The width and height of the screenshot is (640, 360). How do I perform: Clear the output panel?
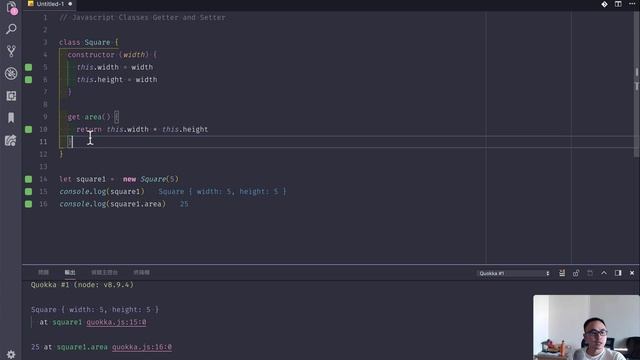[x=562, y=273]
